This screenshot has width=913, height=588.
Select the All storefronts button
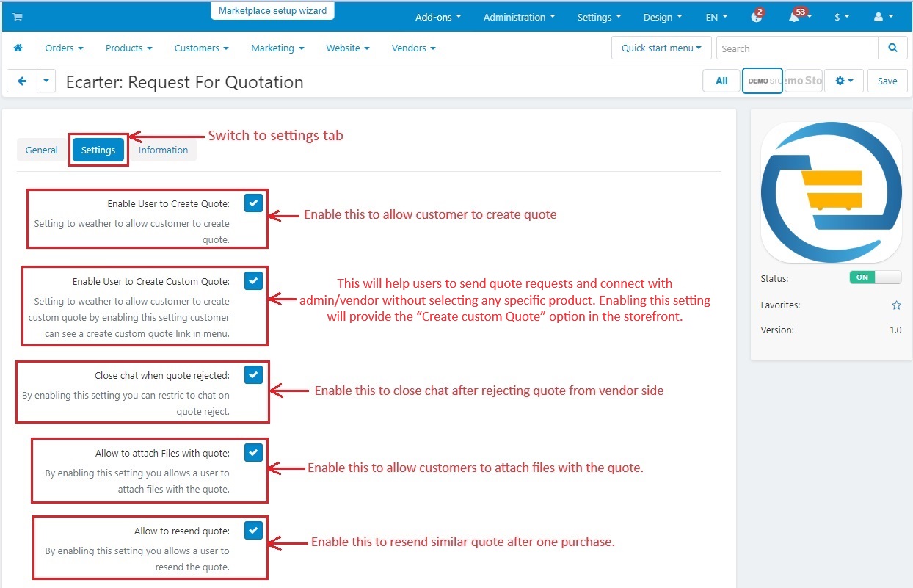721,81
